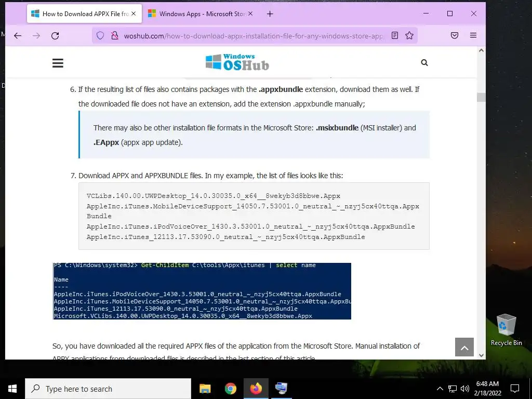Viewport: 532px width, 399px height.
Task: Open a new tab with plus button
Action: click(x=270, y=14)
